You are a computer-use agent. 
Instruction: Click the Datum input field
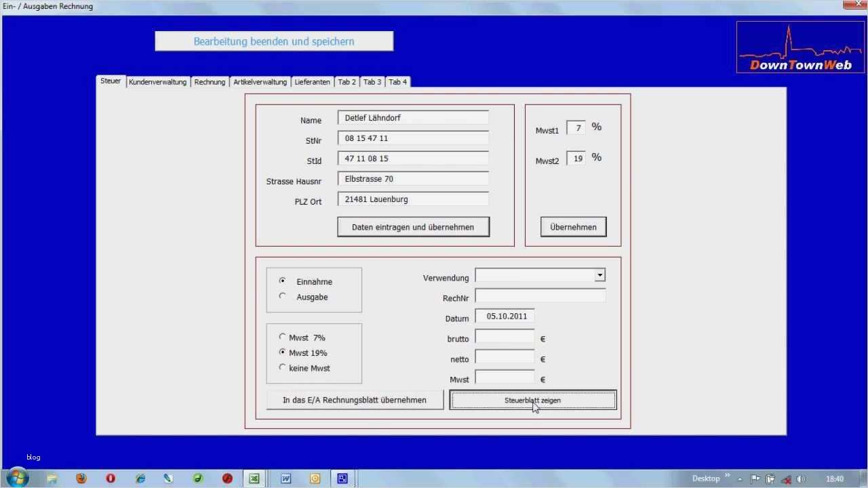(505, 316)
